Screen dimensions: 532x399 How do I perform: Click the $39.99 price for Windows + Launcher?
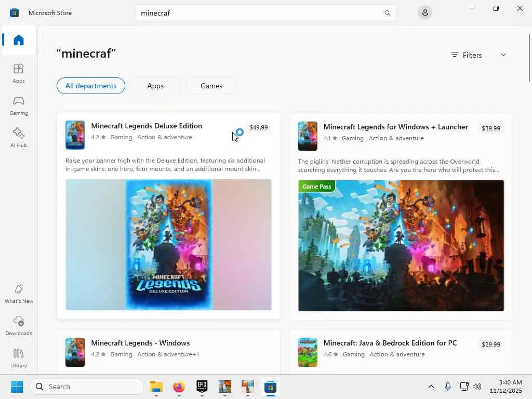(491, 128)
